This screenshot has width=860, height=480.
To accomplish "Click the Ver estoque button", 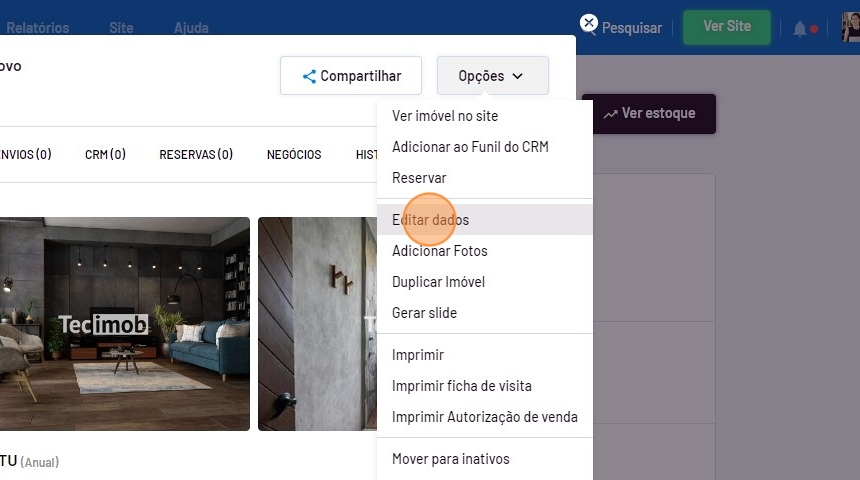I will (648, 114).
